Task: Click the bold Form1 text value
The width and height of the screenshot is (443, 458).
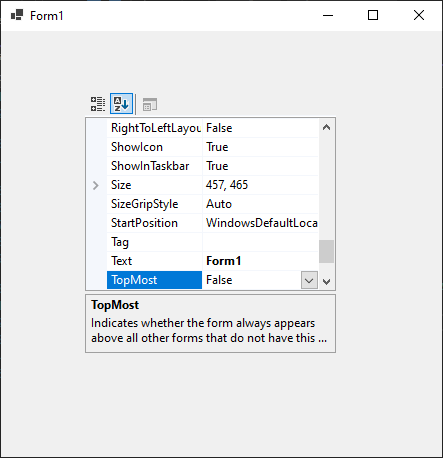Action: coord(223,261)
